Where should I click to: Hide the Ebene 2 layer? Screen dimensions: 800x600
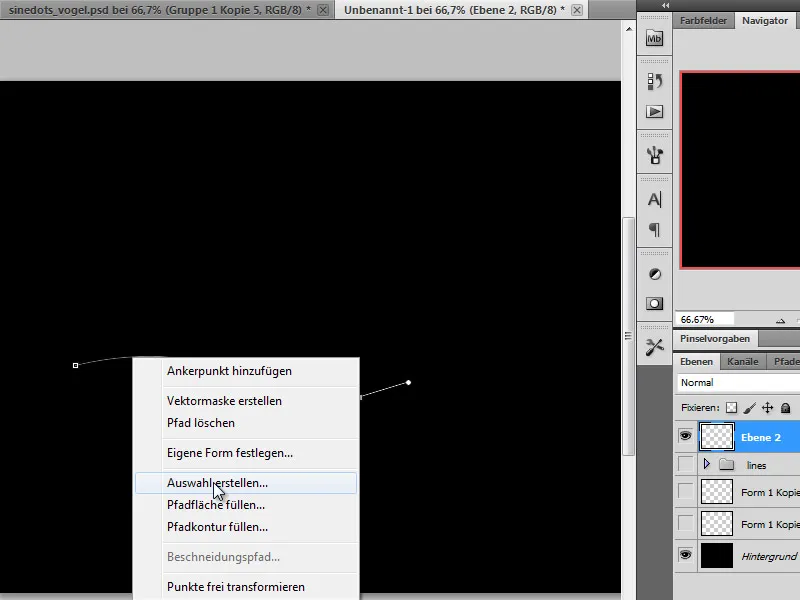click(x=686, y=436)
